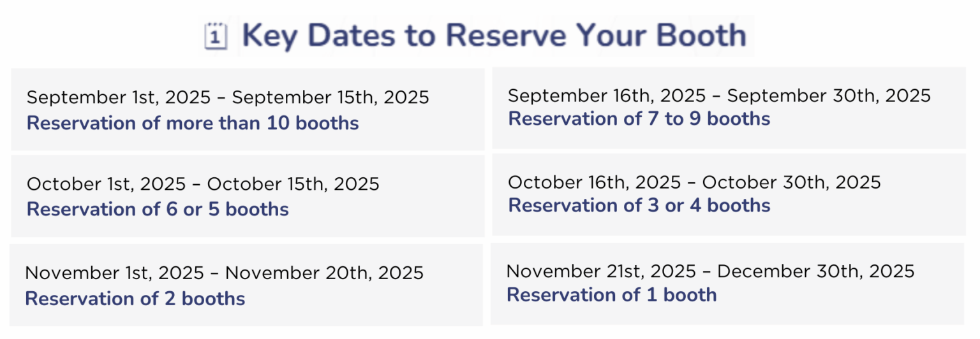The width and height of the screenshot is (980, 339).
Task: Click September 16th – September 30th date range
Action: point(719,96)
